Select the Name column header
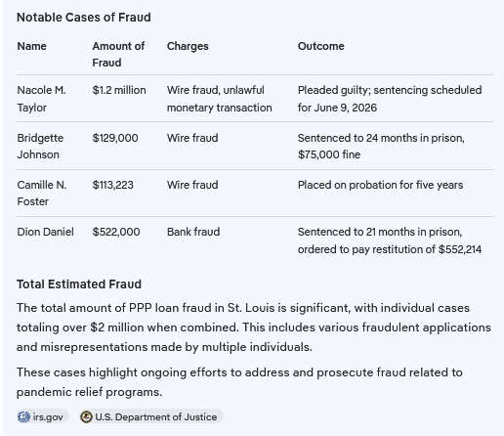Screen dimensions: 504x436 pos(31,46)
